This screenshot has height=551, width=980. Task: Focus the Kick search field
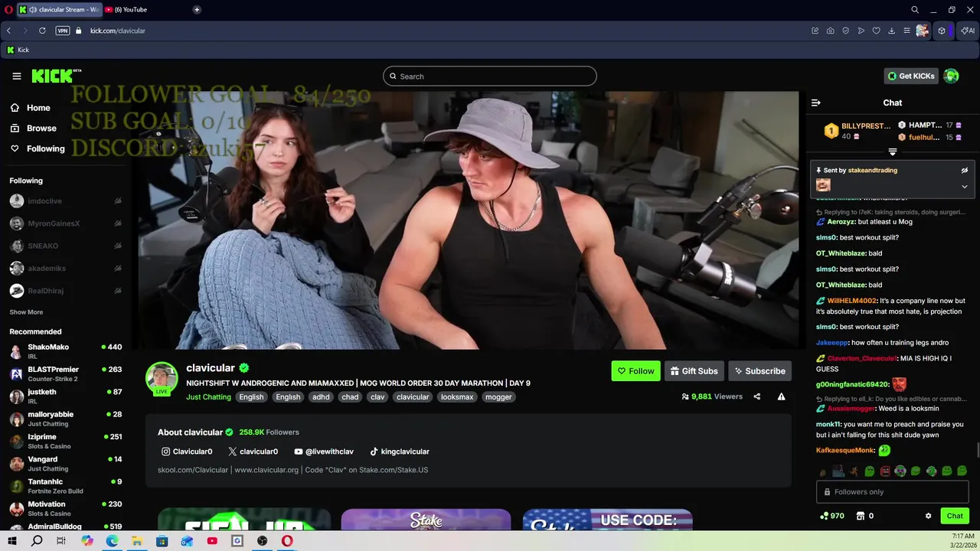(x=490, y=76)
